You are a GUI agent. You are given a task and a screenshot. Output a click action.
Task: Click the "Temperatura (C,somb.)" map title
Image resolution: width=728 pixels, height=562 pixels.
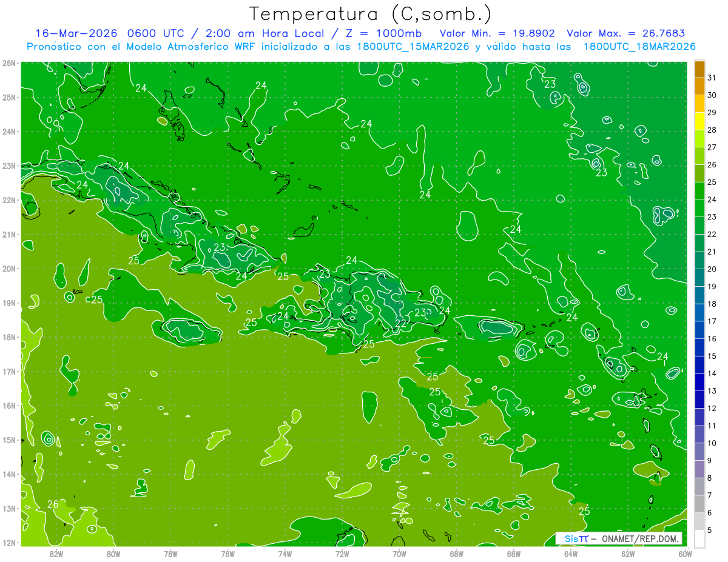pos(370,14)
